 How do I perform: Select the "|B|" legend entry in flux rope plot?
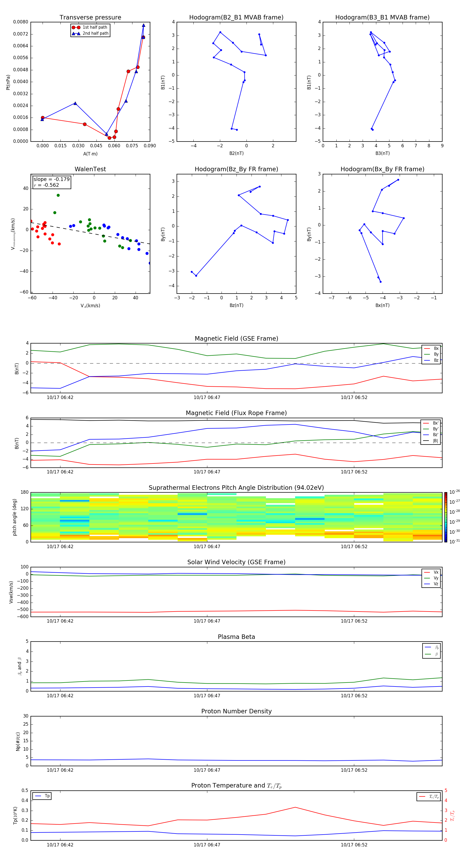click(x=431, y=441)
